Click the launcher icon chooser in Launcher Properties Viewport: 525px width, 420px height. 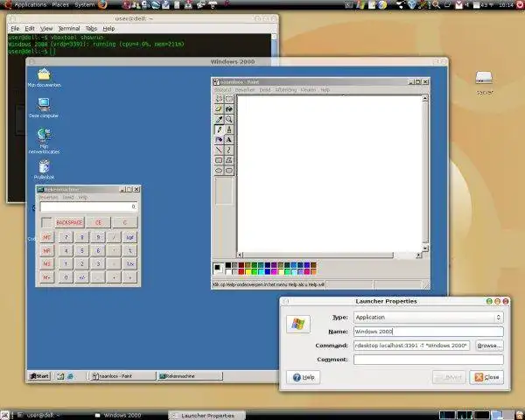[x=298, y=324]
